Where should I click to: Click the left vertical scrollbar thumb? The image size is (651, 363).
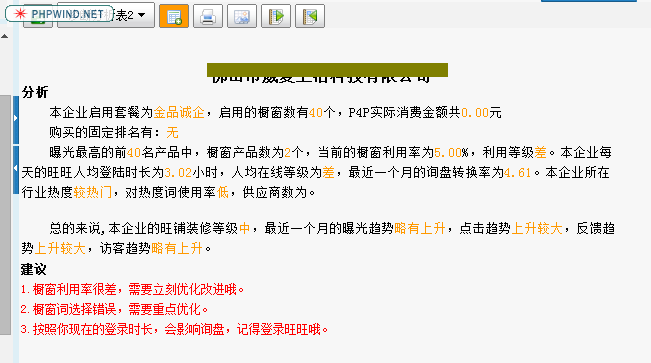point(5,215)
